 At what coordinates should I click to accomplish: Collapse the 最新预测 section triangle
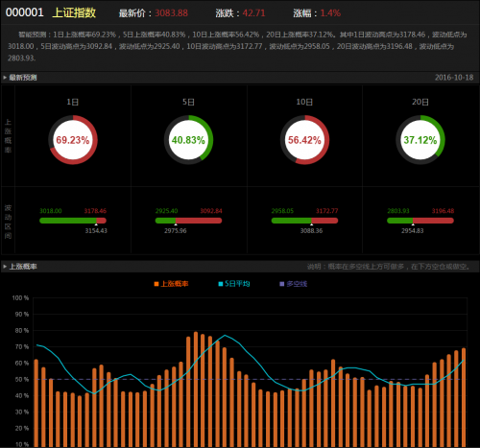(5, 78)
